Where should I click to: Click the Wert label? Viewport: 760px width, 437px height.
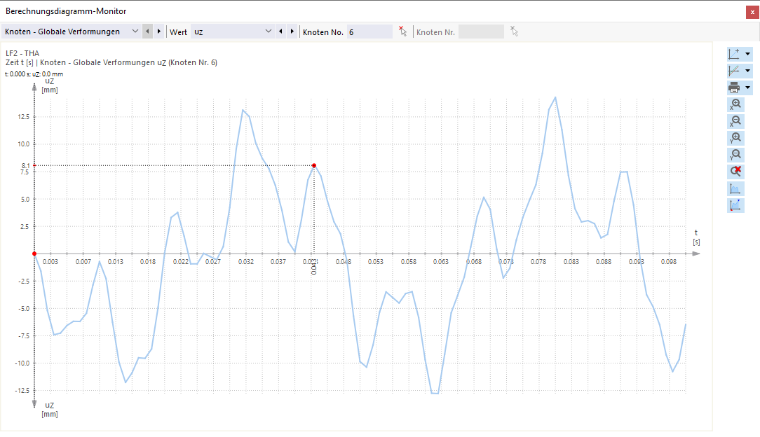click(x=178, y=32)
